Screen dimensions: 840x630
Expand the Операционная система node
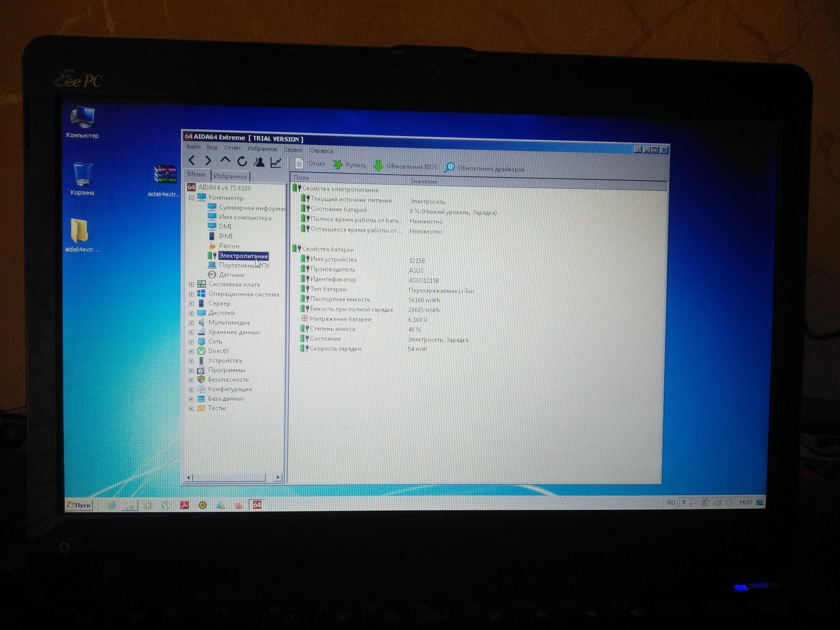click(x=191, y=294)
